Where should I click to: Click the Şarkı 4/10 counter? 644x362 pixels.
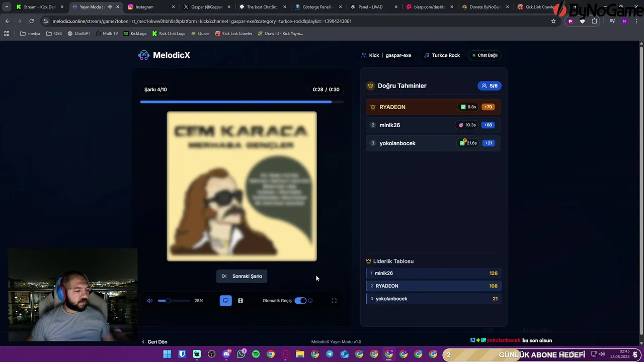pos(155,89)
